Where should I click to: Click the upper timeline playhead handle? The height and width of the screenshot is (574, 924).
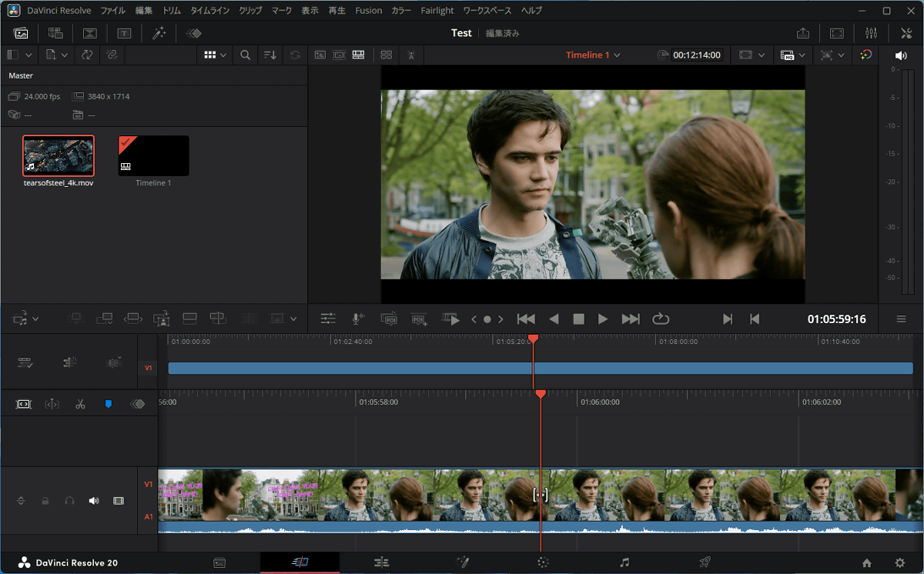533,339
